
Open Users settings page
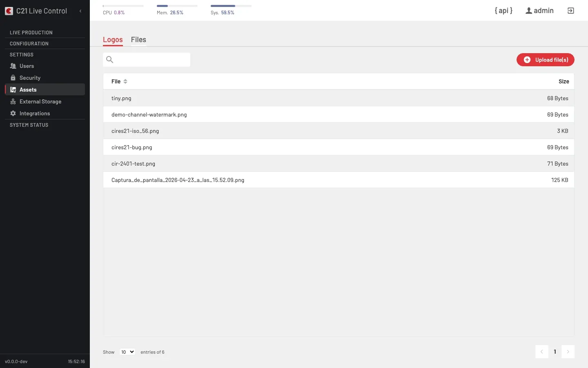(x=45, y=66)
